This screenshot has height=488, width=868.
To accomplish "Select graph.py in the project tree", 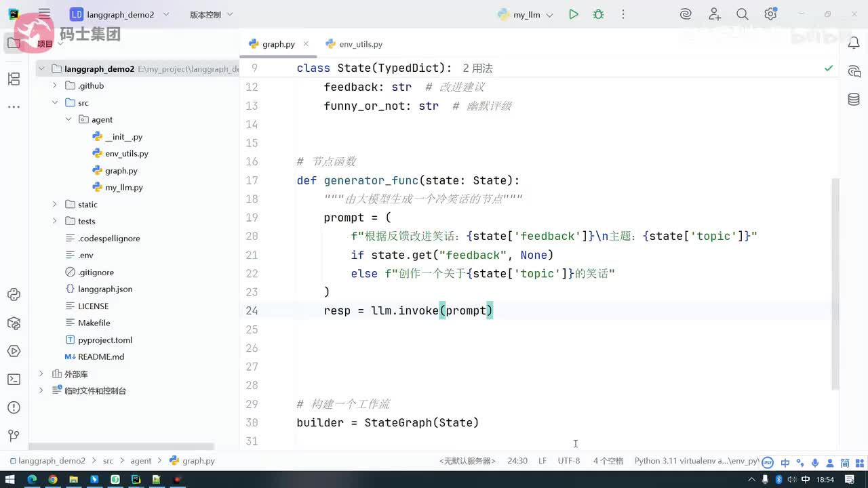I will click(x=121, y=171).
